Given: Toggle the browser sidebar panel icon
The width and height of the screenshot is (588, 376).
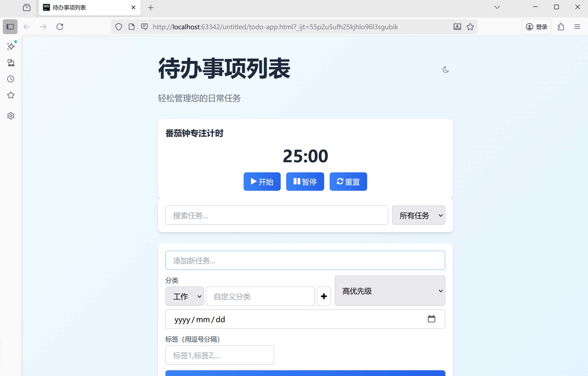Looking at the screenshot, I should point(10,27).
